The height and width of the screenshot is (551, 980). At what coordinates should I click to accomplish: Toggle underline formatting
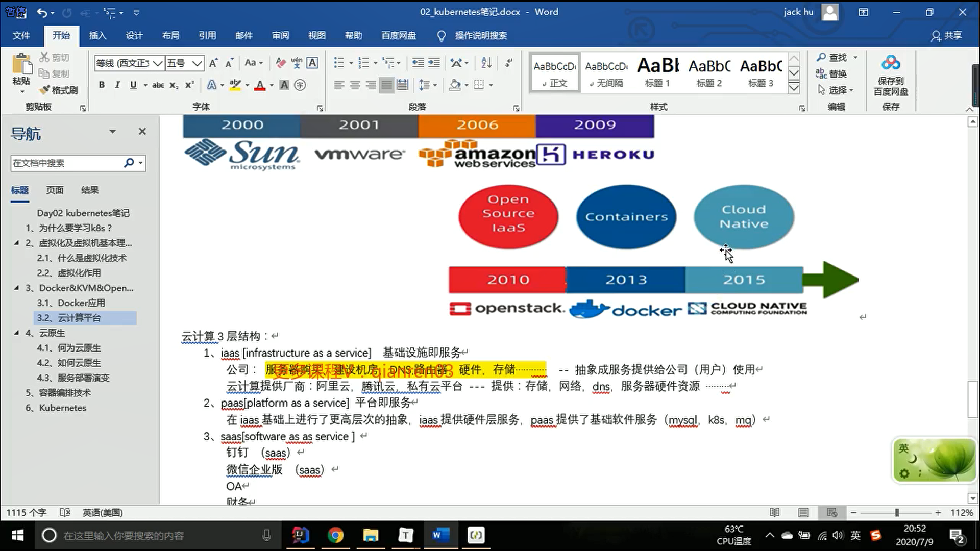(133, 85)
